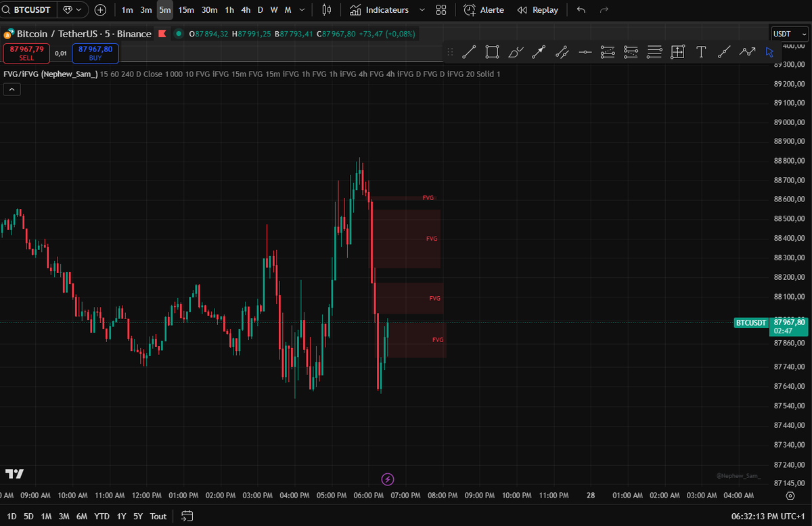Open the Indicateurs menu
Viewport: 812px width, 526px height.
click(380, 10)
